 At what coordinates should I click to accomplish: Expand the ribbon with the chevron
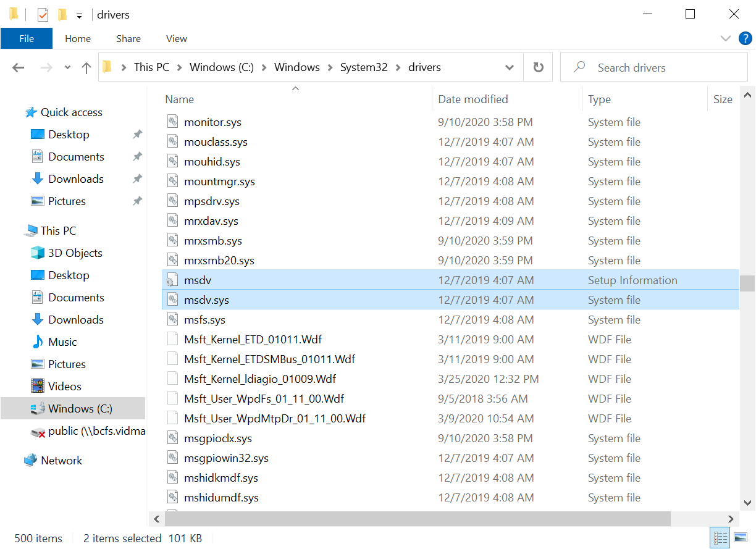[726, 38]
